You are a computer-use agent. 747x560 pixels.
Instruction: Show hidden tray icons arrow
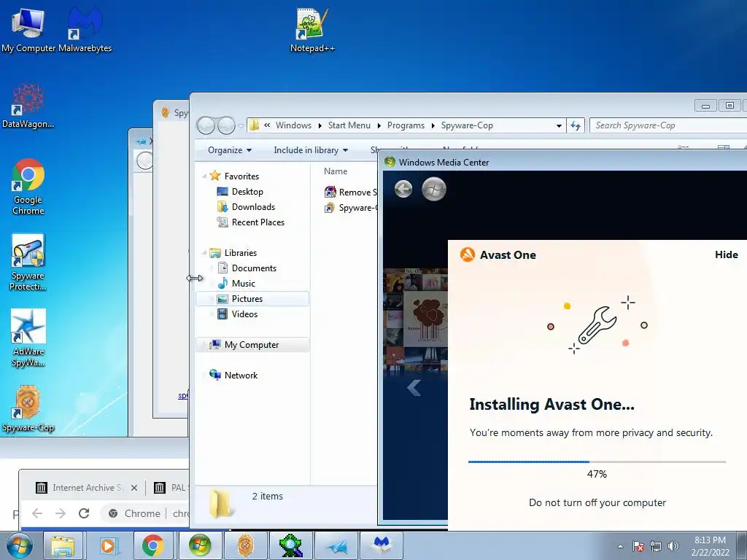point(620,546)
